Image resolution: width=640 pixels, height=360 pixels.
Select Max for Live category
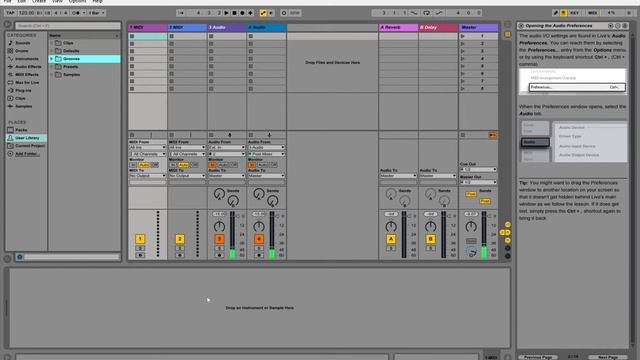tap(27, 82)
